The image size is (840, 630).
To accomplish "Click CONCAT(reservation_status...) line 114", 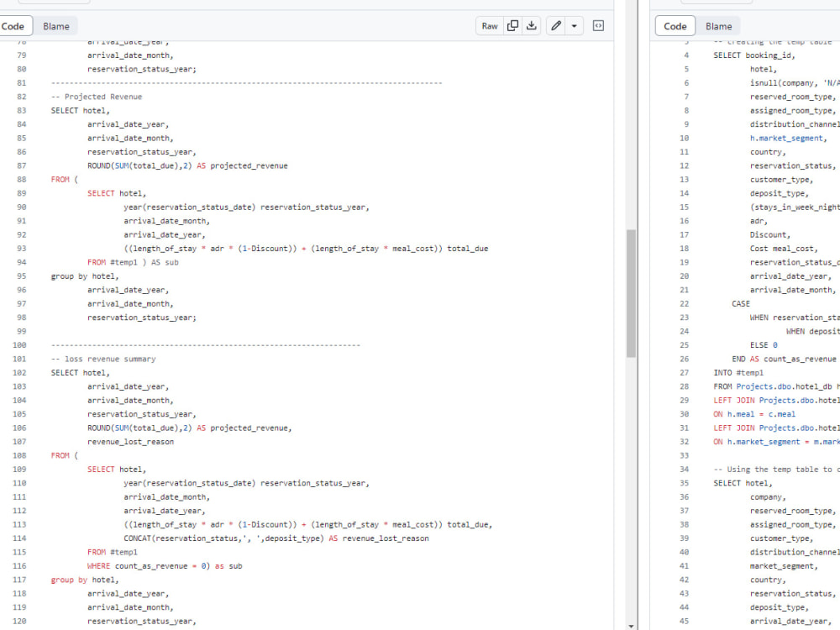I will click(276, 538).
